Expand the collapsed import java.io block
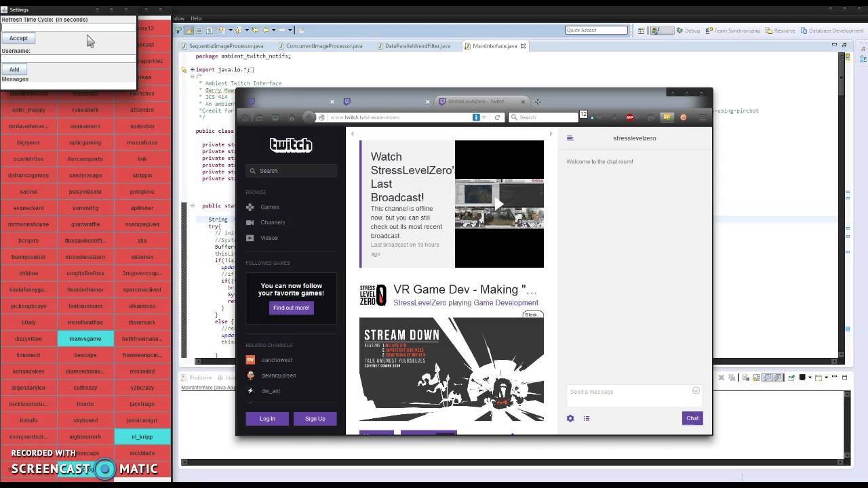The width and height of the screenshot is (868, 488). (x=192, y=69)
